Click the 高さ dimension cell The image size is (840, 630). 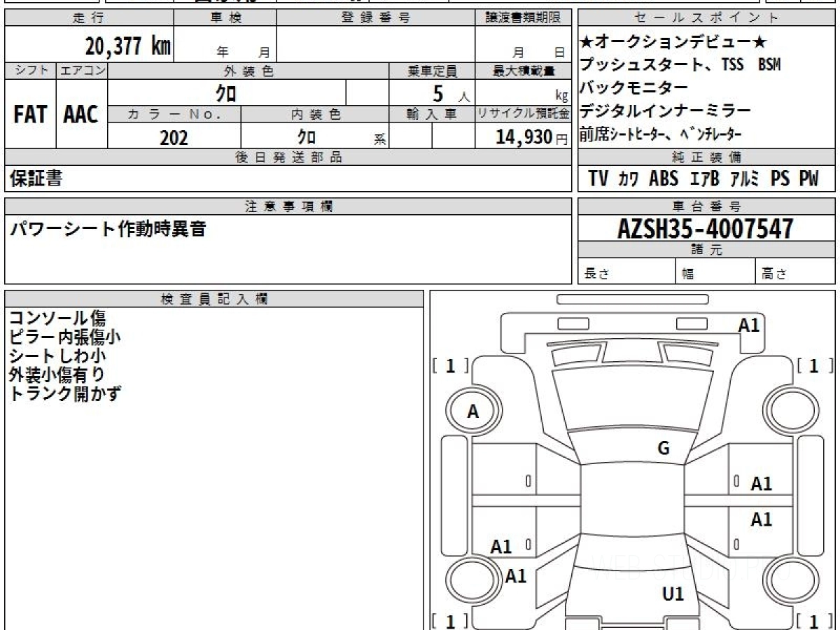[796, 272]
